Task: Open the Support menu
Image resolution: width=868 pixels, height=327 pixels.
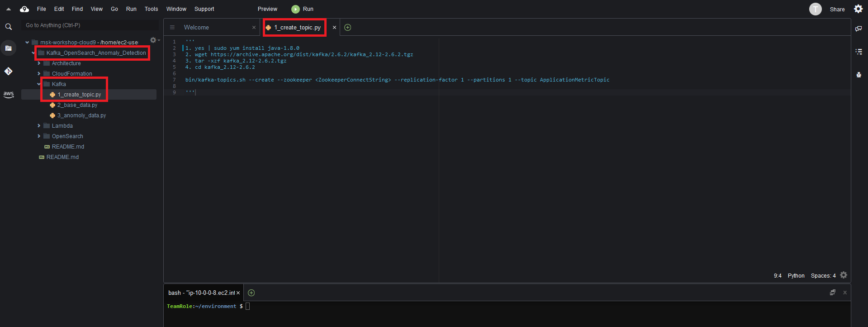Action: click(x=204, y=9)
